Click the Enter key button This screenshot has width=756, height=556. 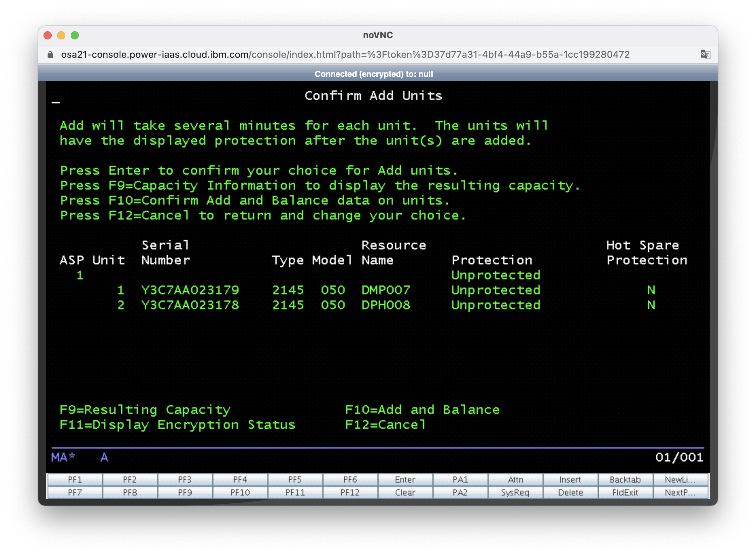(x=405, y=480)
